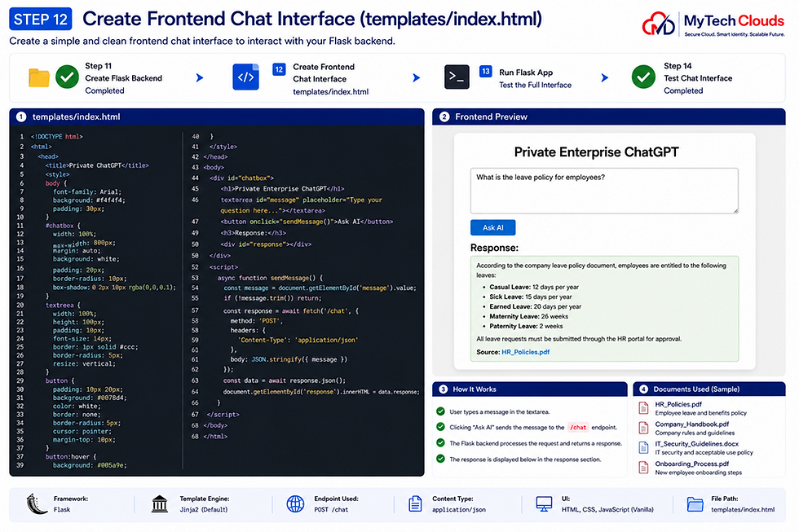
Task: Click the check icon beside 'The response is displayed'
Action: pyautogui.click(x=441, y=459)
